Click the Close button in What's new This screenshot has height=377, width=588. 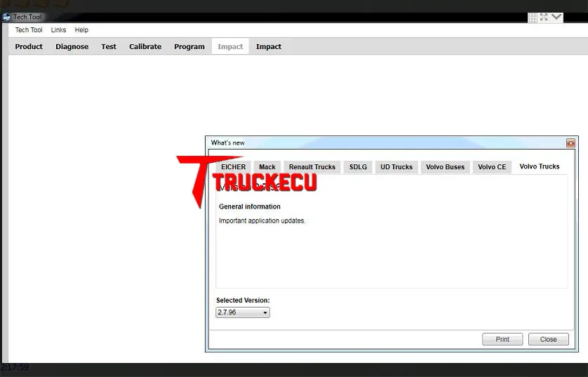coord(548,339)
